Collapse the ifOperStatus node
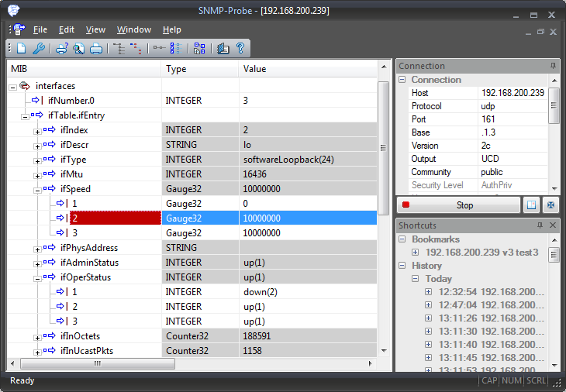The width and height of the screenshot is (566, 392). (37, 279)
